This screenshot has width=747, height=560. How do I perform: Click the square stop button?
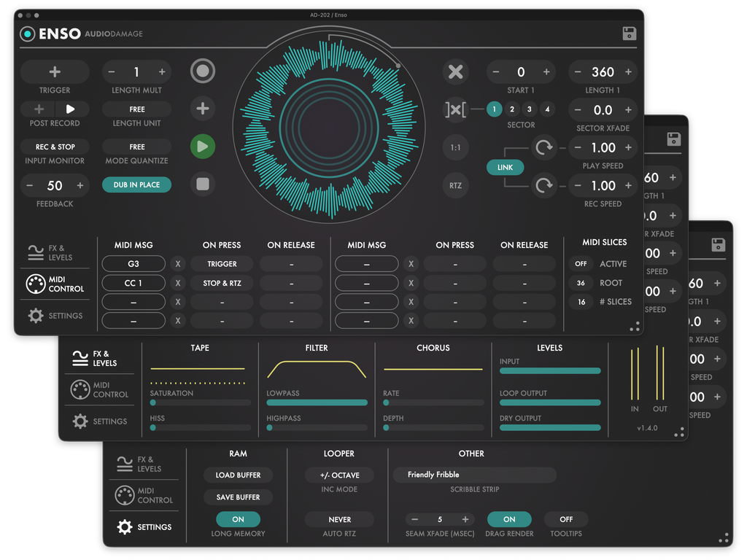(x=203, y=184)
